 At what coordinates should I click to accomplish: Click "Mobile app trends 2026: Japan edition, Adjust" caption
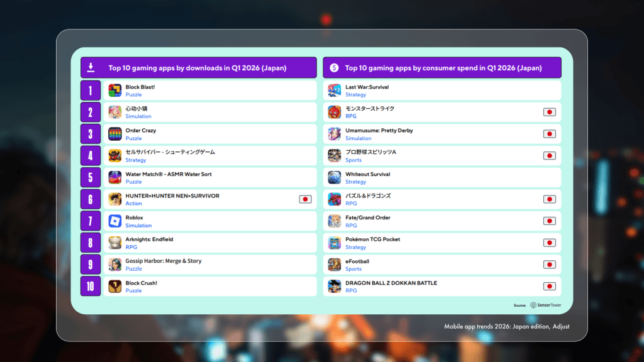(x=507, y=327)
